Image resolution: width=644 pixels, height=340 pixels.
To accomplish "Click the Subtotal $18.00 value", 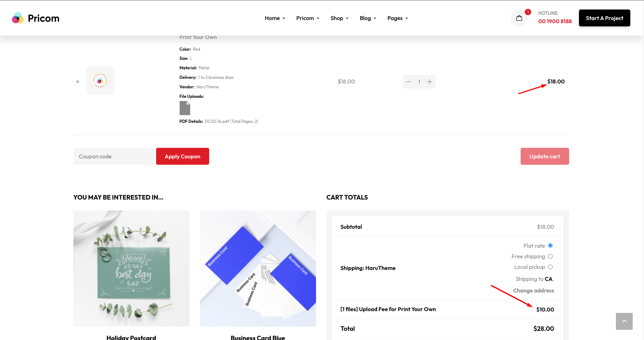I will (546, 227).
